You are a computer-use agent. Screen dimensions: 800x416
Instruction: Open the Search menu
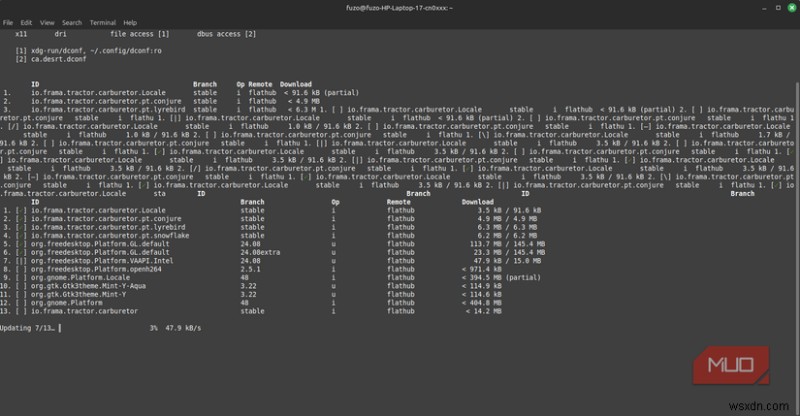(72, 22)
